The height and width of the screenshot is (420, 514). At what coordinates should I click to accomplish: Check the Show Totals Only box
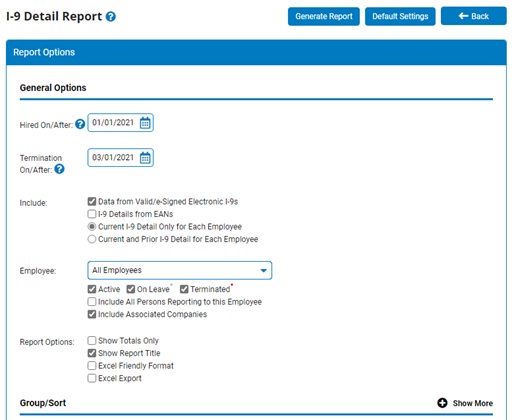(x=92, y=340)
